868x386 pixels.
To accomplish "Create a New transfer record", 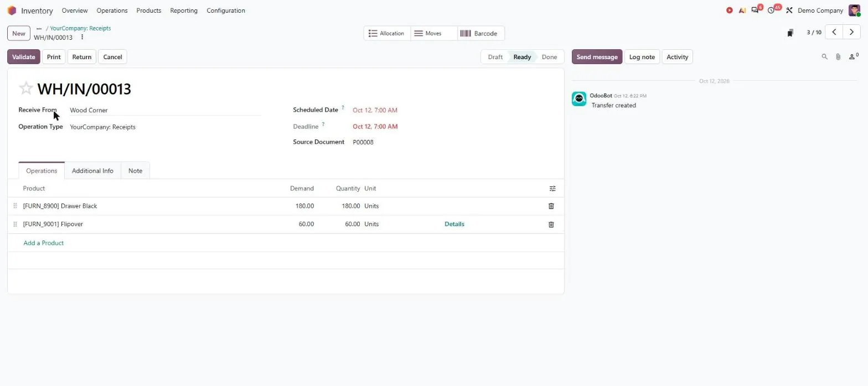I will (19, 33).
